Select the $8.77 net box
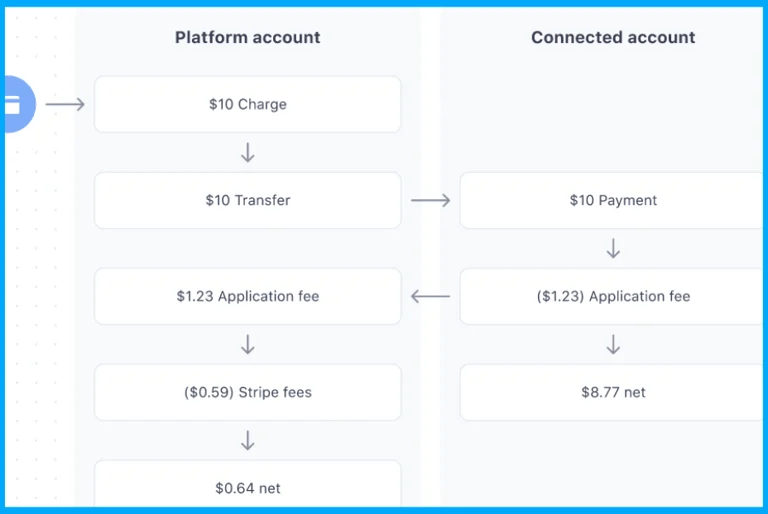This screenshot has height=514, width=768. click(612, 392)
